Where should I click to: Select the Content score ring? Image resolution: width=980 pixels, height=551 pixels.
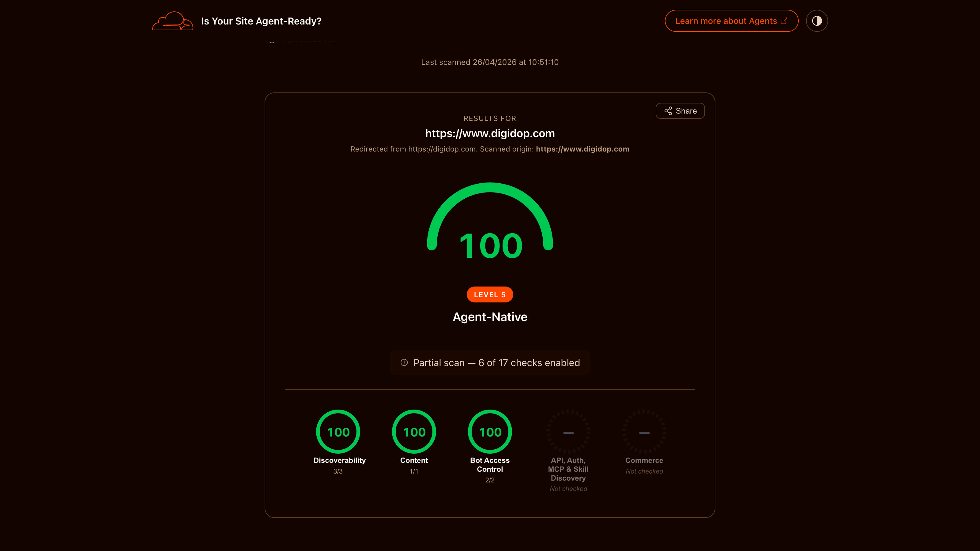pyautogui.click(x=414, y=432)
